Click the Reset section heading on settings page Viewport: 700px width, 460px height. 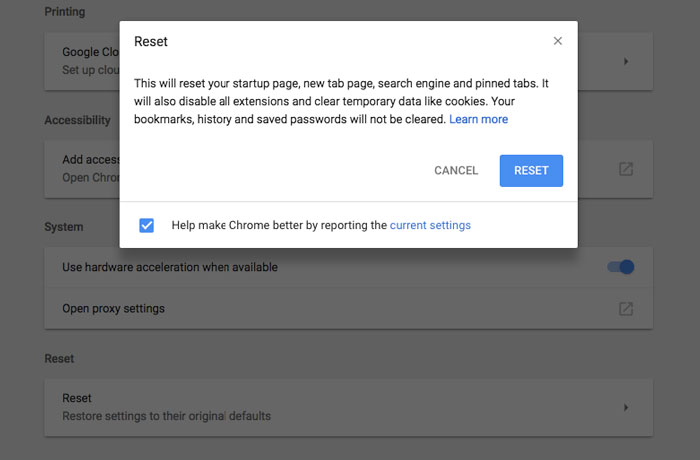coord(59,359)
